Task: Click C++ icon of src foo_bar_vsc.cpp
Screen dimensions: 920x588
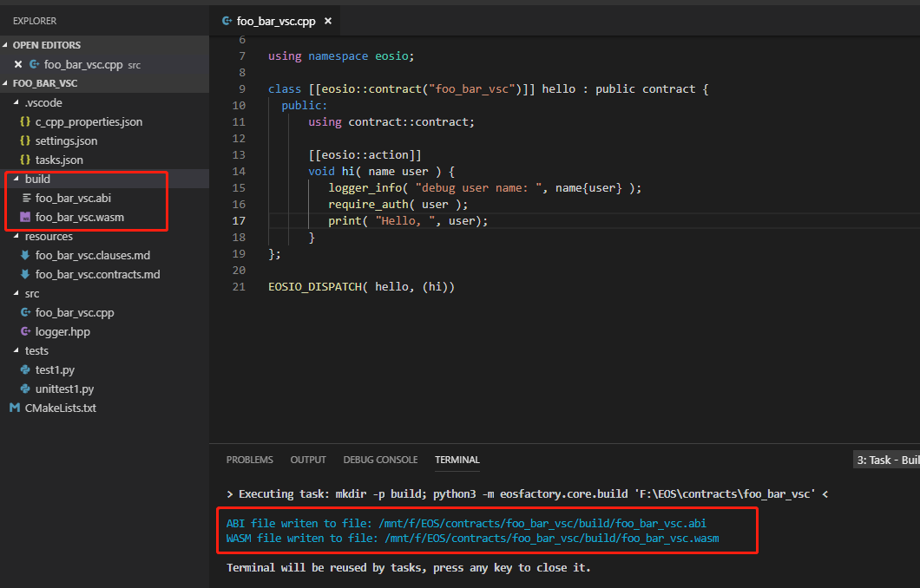Action: (25, 312)
